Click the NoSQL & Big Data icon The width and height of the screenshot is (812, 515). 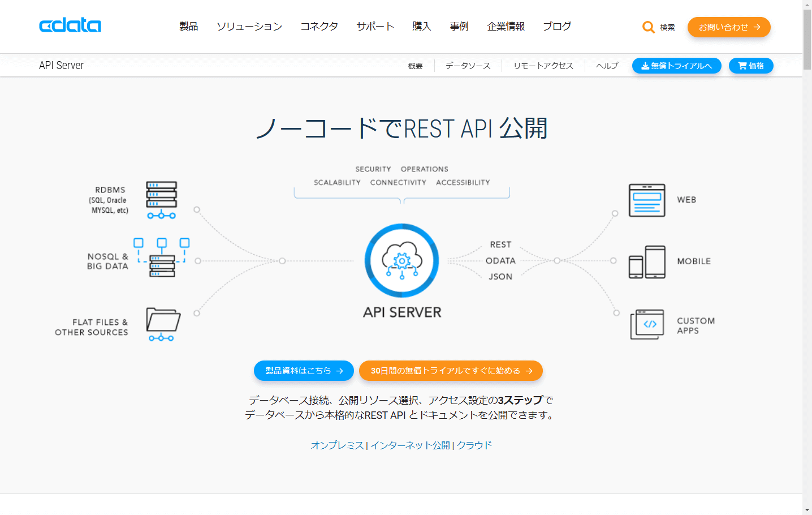162,257
